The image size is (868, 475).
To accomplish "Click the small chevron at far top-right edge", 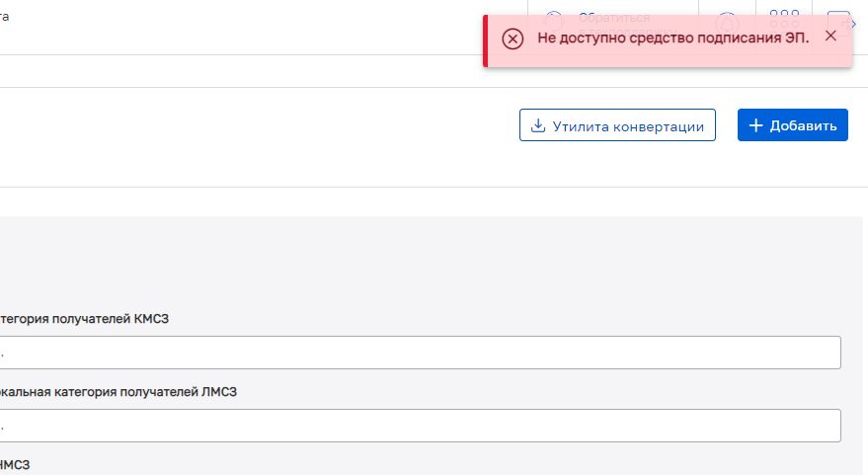I will point(853,24).
